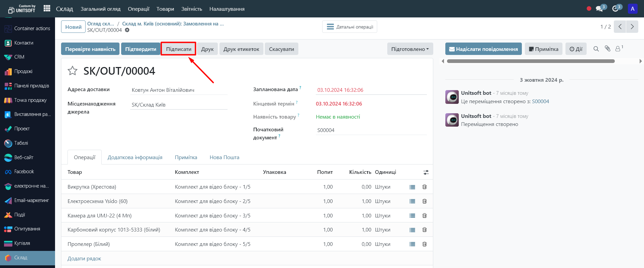Viewport: 644px width, 268px height.
Task: Open the followers icon in chatter
Action: coord(618,49)
